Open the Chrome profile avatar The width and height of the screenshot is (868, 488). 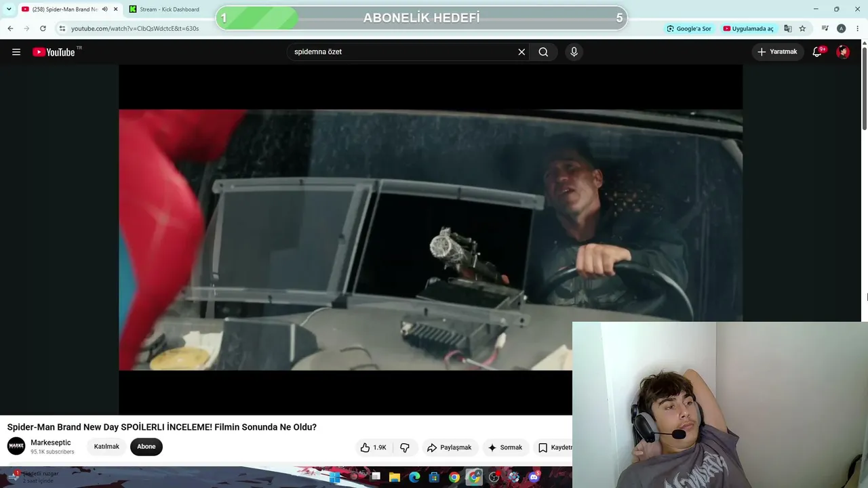click(x=841, y=28)
